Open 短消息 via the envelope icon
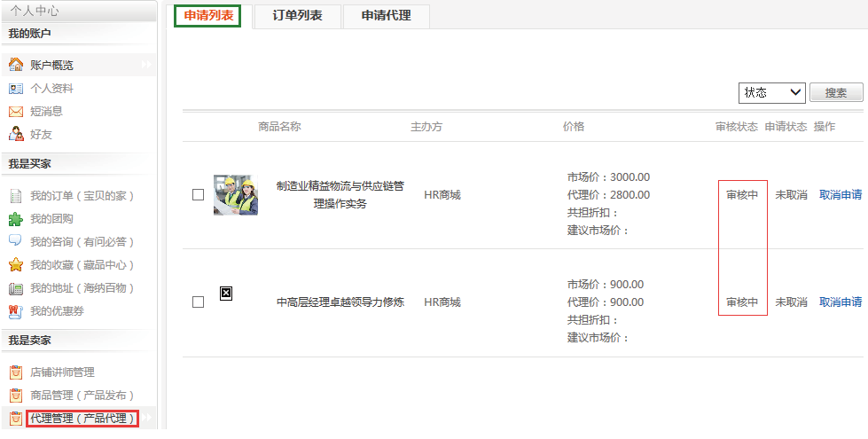The height and width of the screenshot is (439, 868). pyautogui.click(x=15, y=112)
